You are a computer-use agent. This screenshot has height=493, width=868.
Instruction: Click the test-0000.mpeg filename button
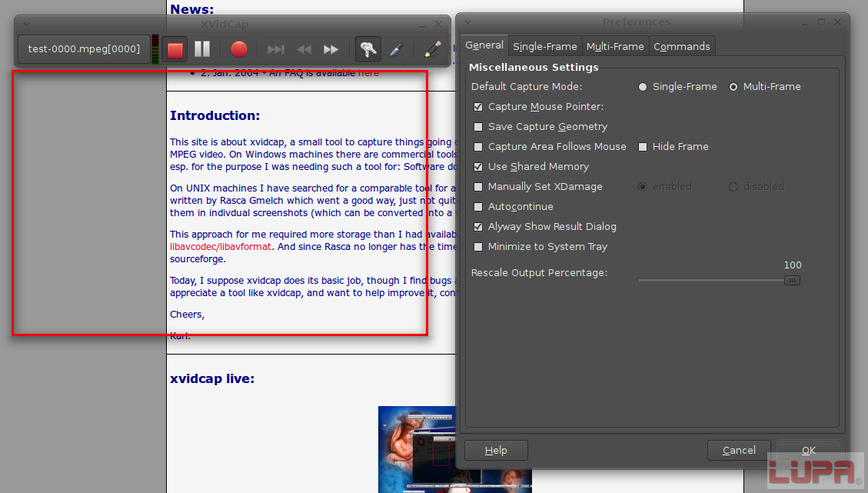point(84,49)
